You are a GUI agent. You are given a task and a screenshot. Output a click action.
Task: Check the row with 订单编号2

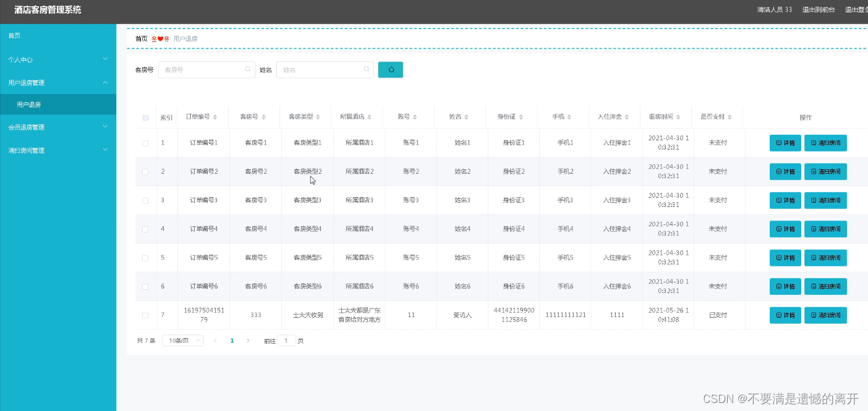[145, 172]
